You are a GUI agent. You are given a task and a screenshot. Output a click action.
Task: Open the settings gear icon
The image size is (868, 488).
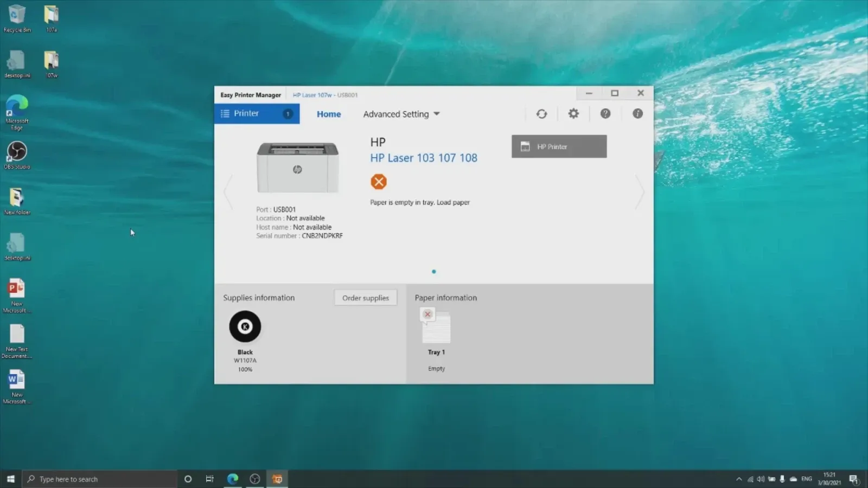coord(573,113)
